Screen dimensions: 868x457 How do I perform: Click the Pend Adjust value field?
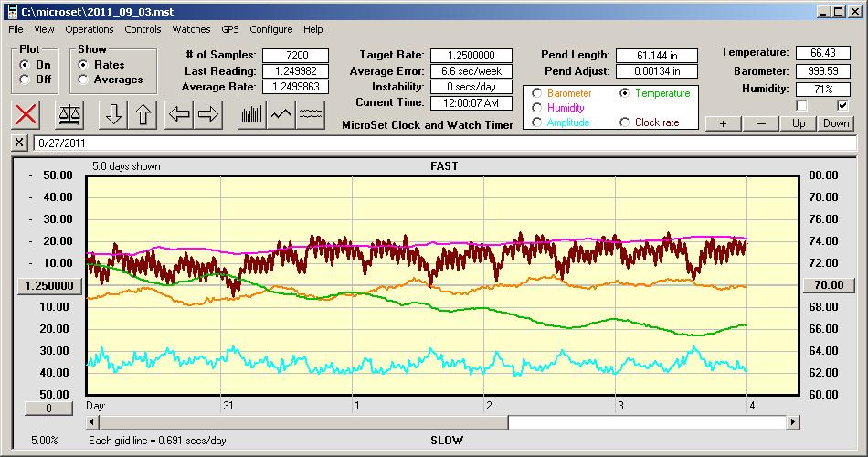(x=657, y=71)
